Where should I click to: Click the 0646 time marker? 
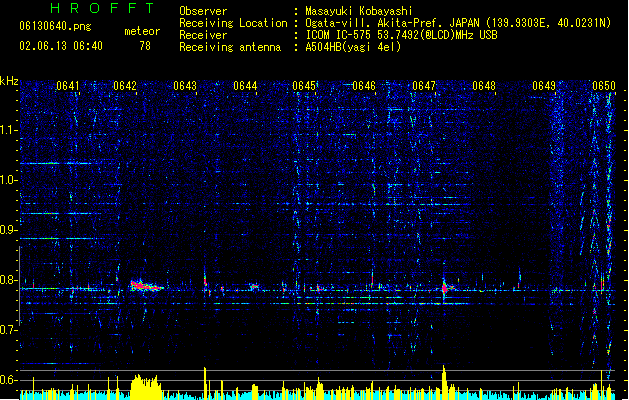pyautogui.click(x=364, y=86)
